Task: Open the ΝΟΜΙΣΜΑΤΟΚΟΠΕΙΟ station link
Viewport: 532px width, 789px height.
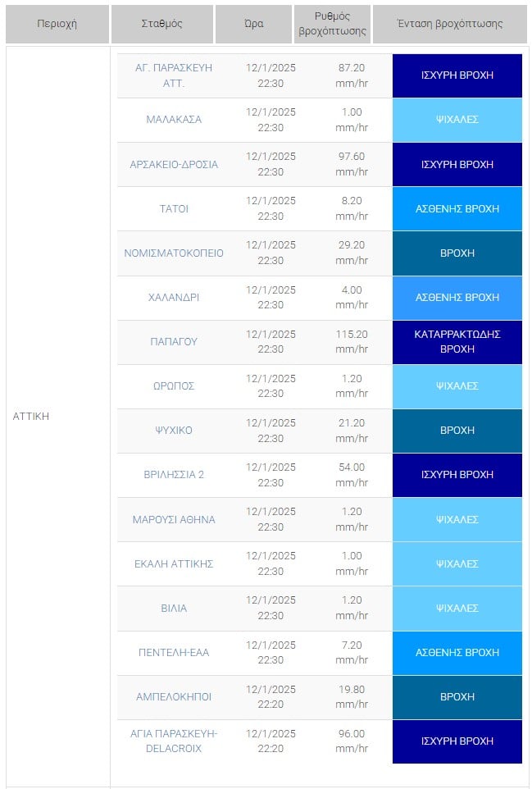Action: (x=174, y=253)
